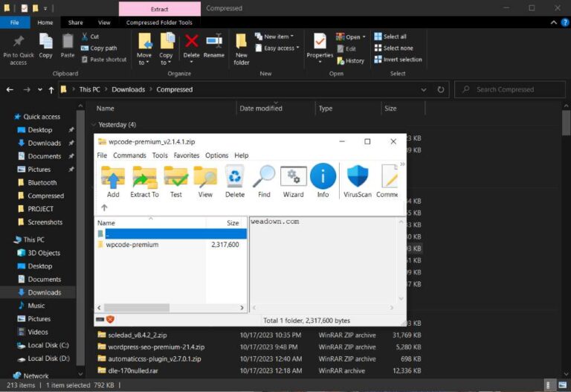The image size is (571, 392).
Task: Open the Find tool in WinRAR
Action: point(264,181)
